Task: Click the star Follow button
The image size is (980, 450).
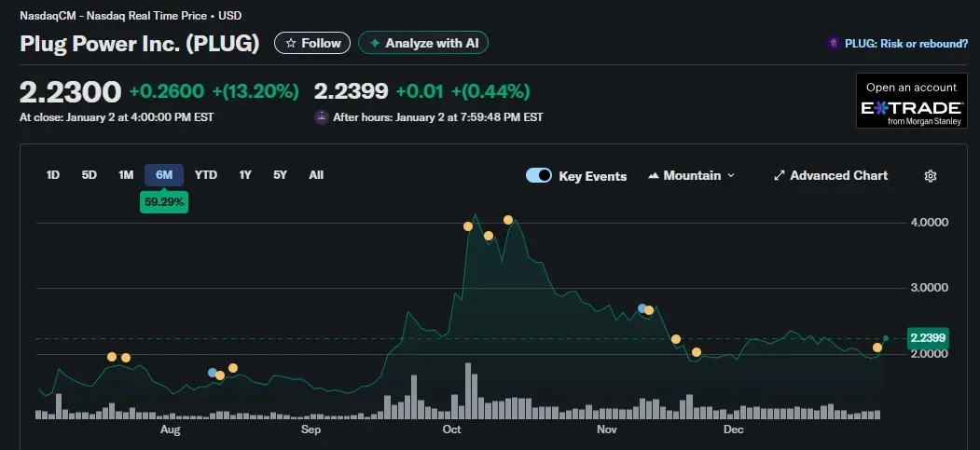Action: [x=312, y=43]
